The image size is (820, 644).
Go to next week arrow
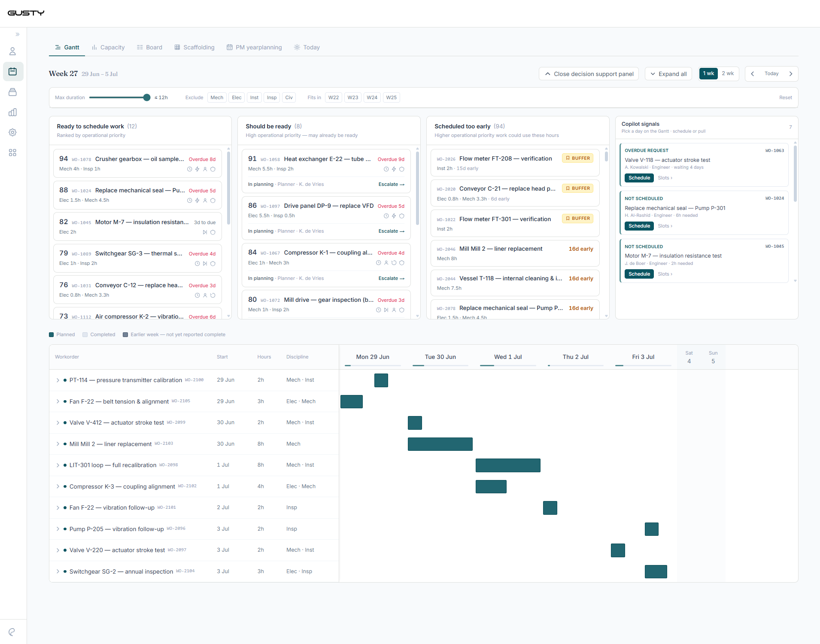[x=791, y=74]
